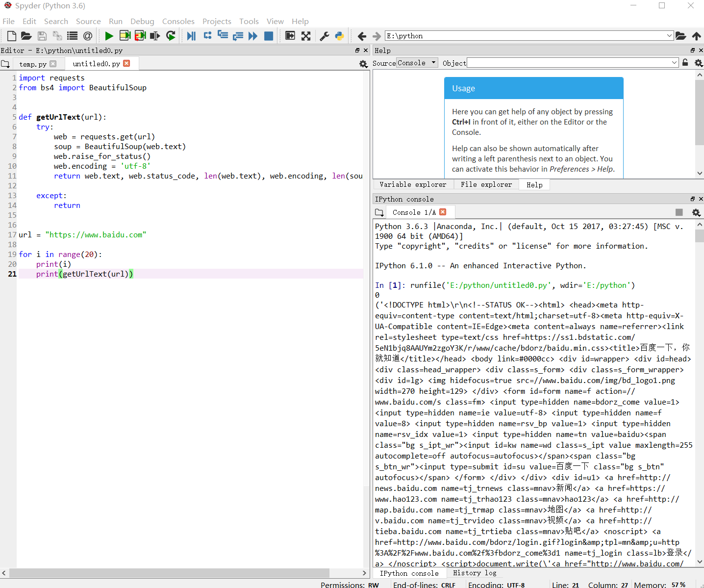This screenshot has width=704, height=588.
Task: Re-run the last script
Action: coord(171,36)
